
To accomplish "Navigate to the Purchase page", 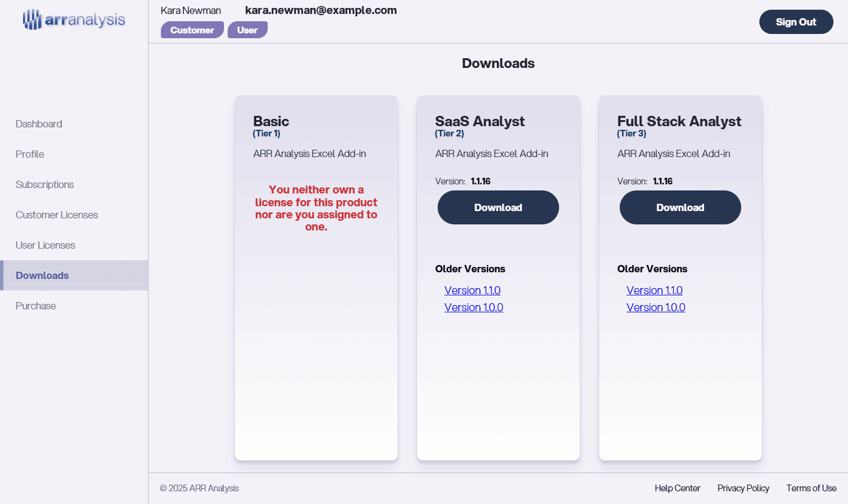I will [35, 306].
